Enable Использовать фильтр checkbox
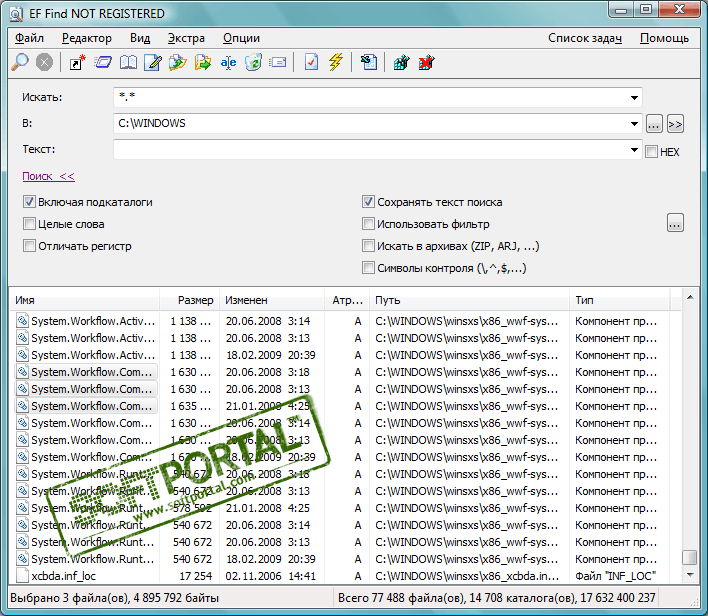 click(x=368, y=224)
